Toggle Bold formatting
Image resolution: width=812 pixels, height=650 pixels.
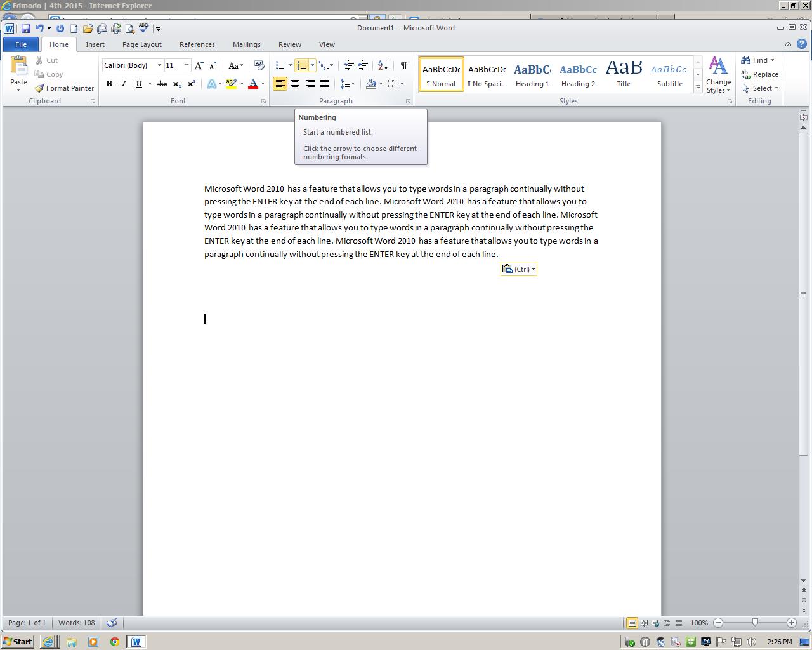coord(109,84)
